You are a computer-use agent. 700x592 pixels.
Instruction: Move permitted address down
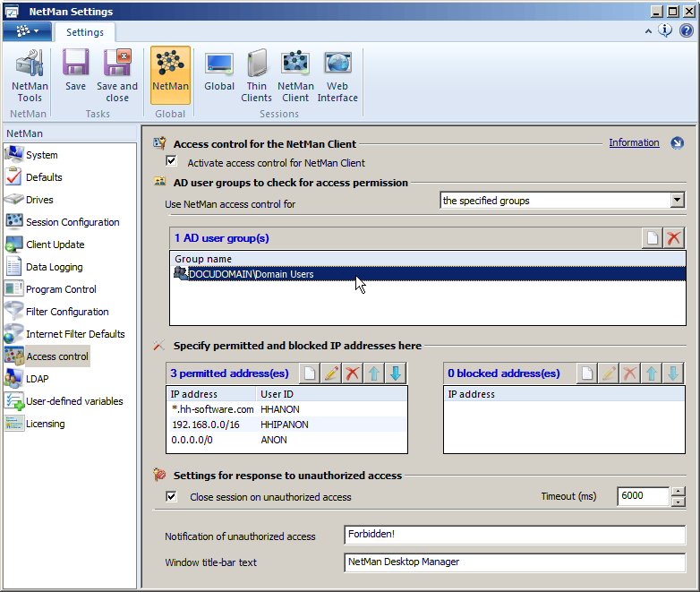point(395,373)
